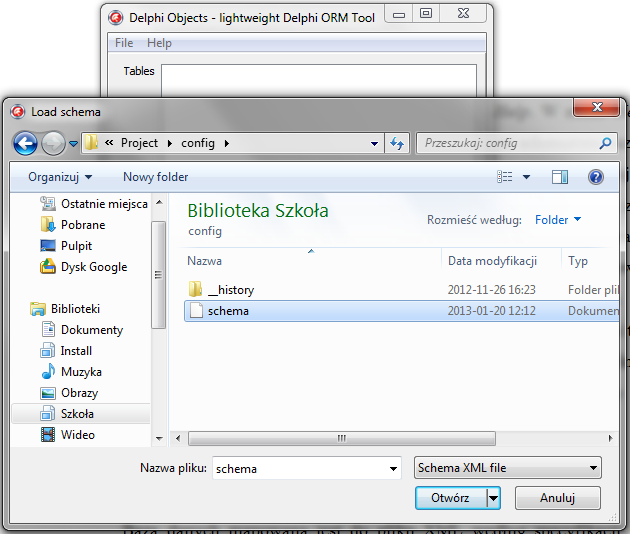Select config in the address breadcrumb
The width and height of the screenshot is (630, 534).
click(198, 143)
